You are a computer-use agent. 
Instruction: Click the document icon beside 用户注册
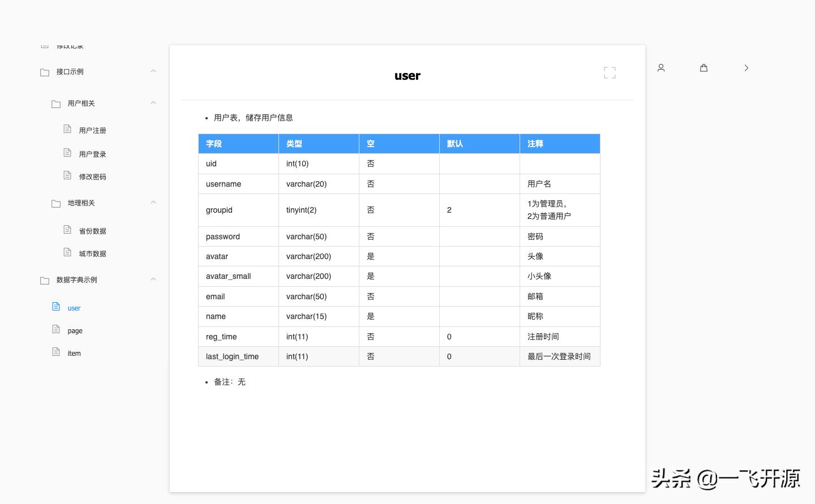[x=66, y=129]
